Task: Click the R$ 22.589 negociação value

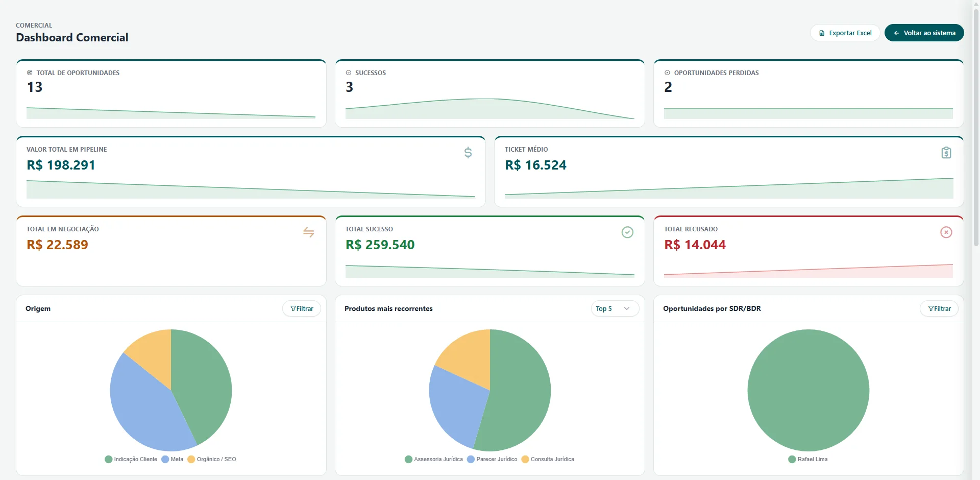Action: click(x=57, y=245)
